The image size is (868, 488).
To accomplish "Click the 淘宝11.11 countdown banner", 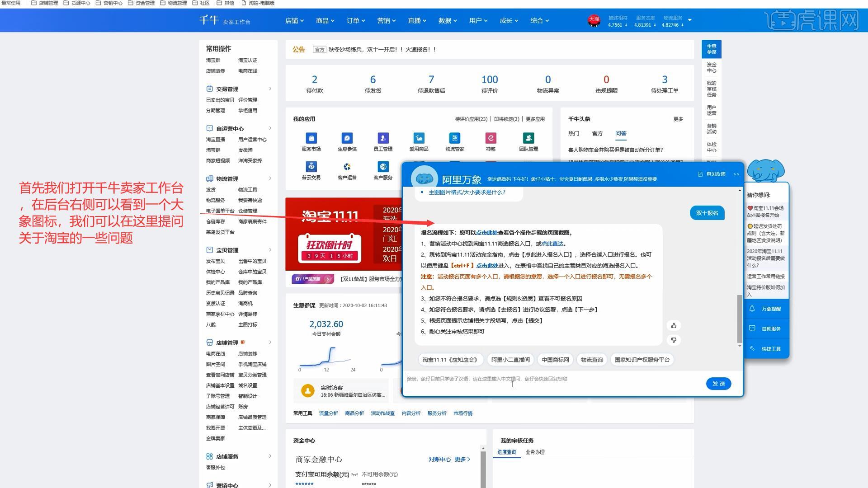I will [x=344, y=234].
